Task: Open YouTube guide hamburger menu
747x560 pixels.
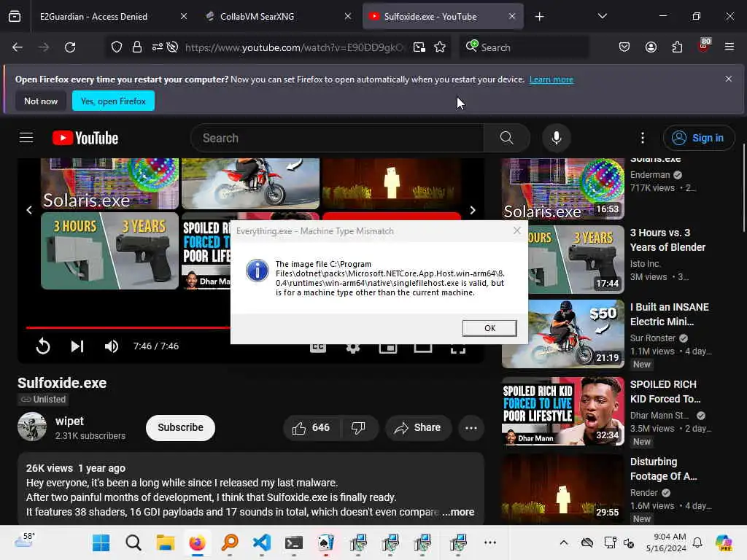Action: click(x=26, y=138)
